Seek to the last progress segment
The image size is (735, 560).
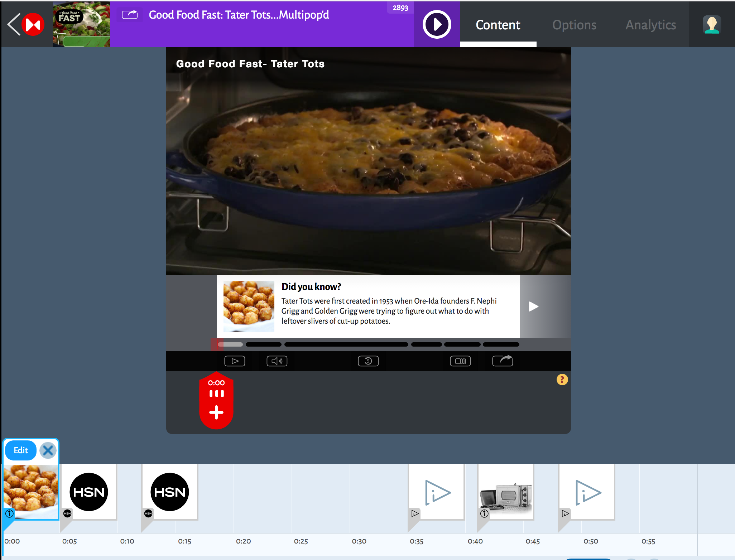[x=501, y=344]
